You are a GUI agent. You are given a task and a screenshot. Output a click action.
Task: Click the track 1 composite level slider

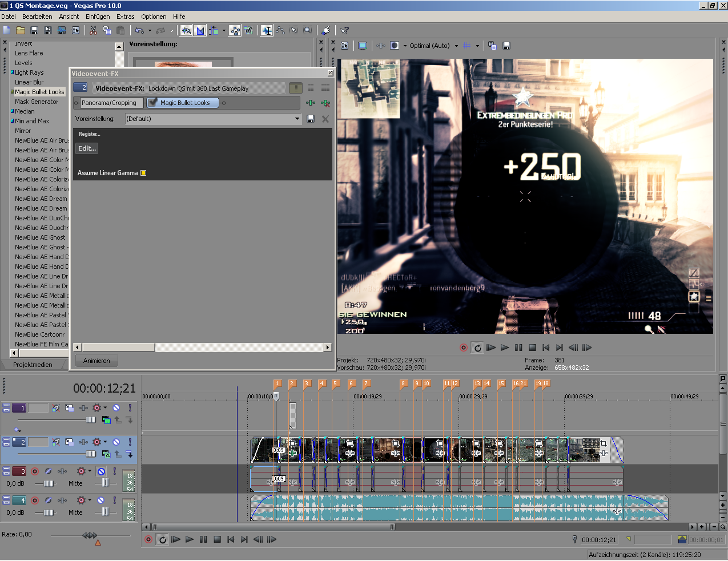point(91,419)
